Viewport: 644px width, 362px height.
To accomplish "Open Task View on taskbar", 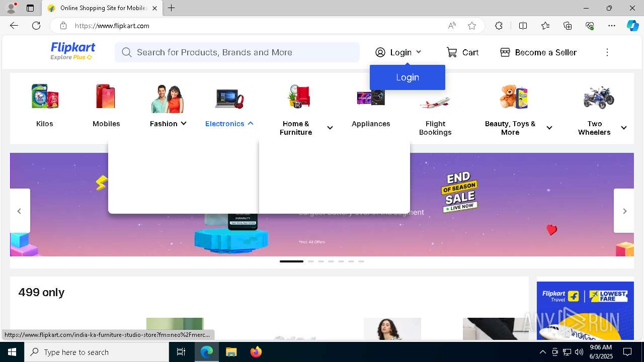I will tap(181, 352).
